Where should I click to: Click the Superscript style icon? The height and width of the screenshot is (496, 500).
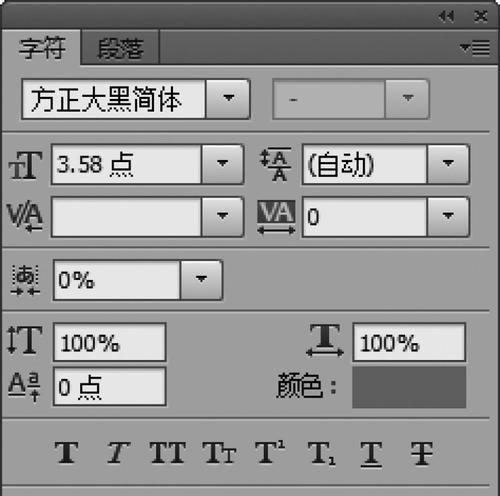tap(270, 452)
